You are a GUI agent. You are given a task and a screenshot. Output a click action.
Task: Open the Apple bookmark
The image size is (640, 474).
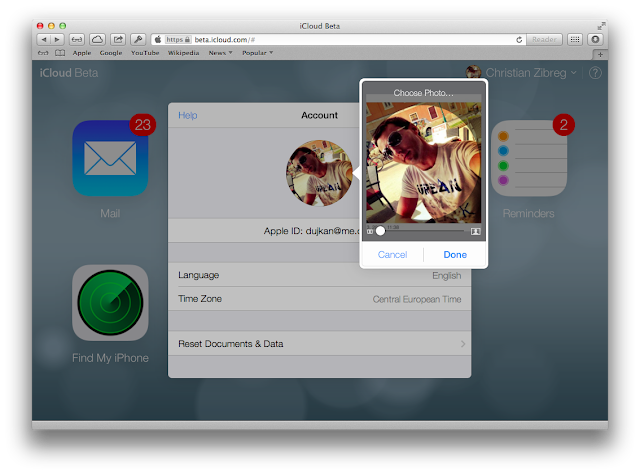(82, 53)
